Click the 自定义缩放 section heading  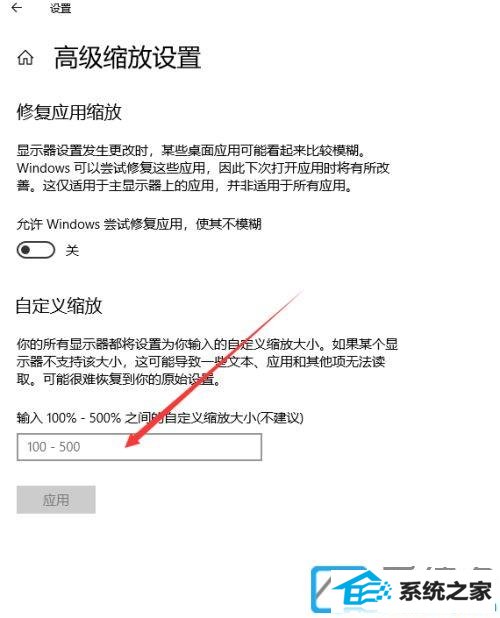(59, 306)
